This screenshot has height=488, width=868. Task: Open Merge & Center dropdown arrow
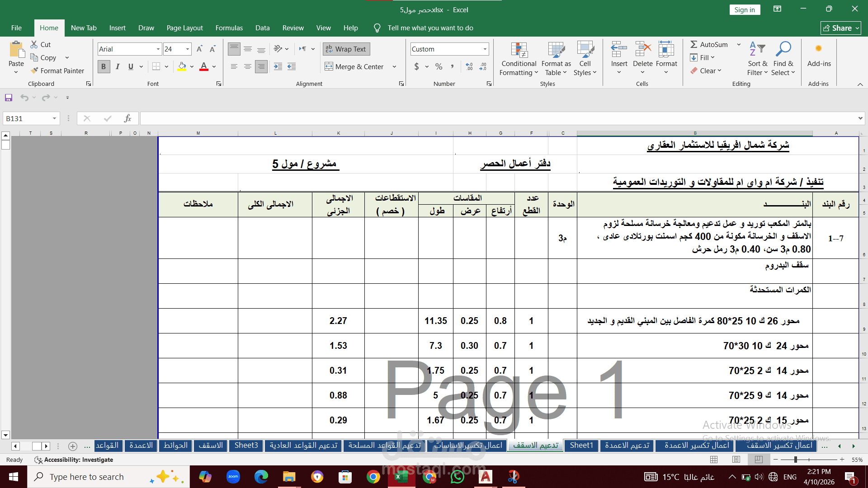tap(394, 66)
